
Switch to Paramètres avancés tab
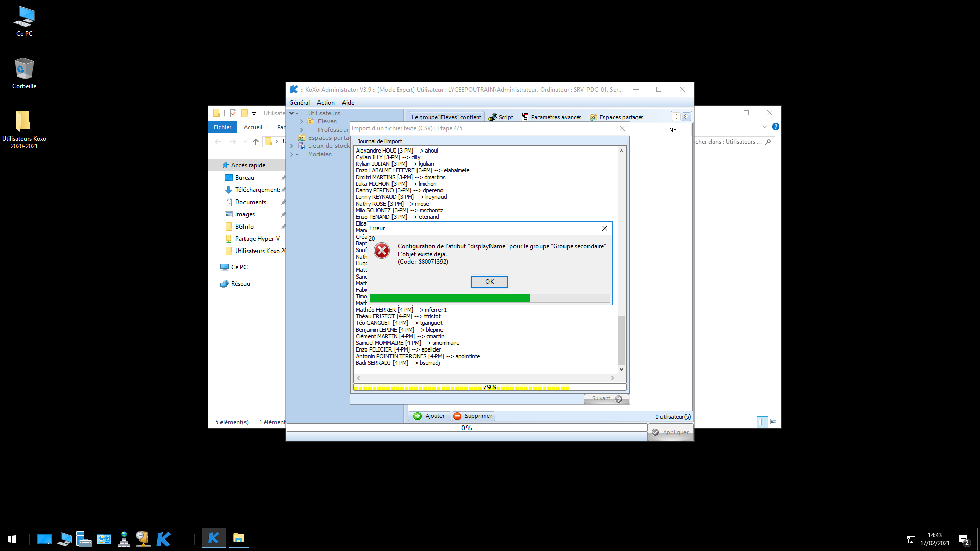point(551,117)
